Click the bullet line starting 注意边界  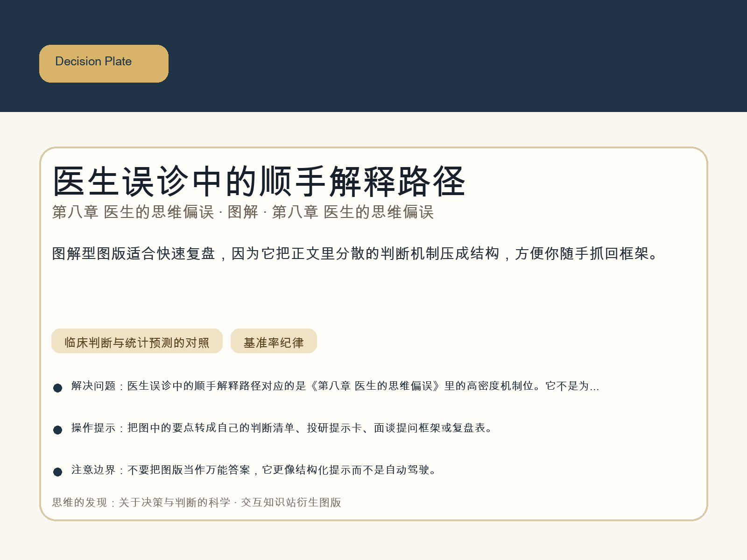click(x=254, y=470)
